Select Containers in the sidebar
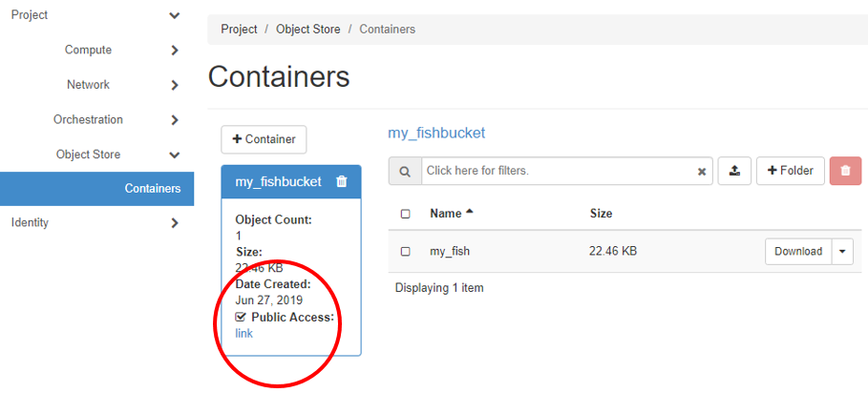The image size is (868, 393). click(152, 188)
